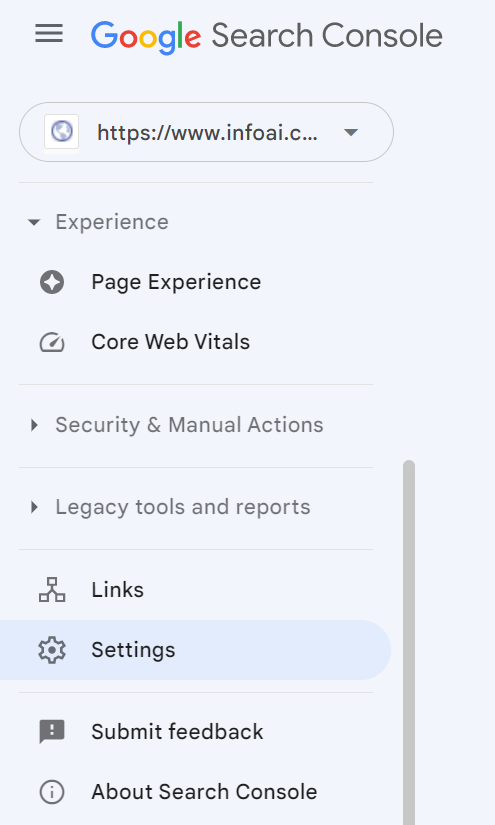Click the Google logo
495x825 pixels.
(146, 37)
